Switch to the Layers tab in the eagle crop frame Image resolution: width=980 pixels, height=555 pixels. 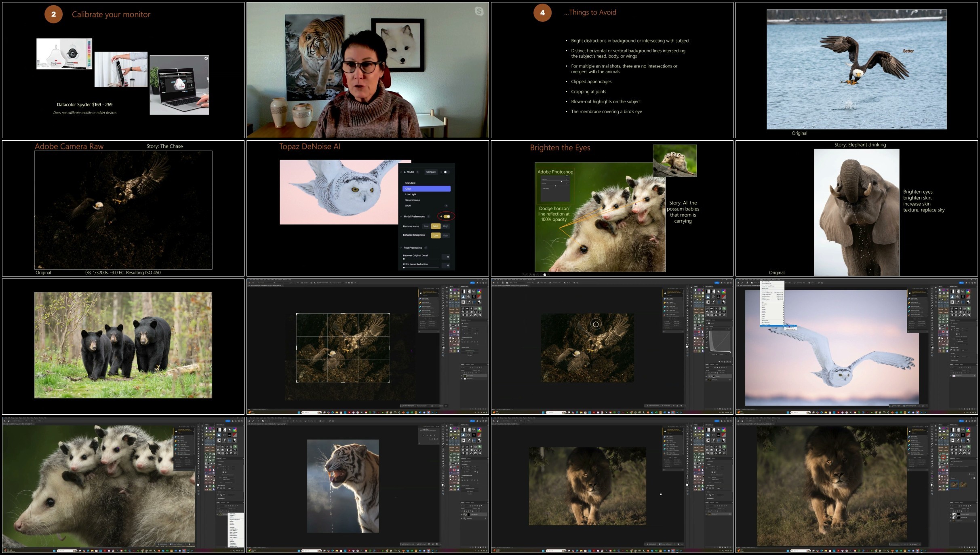pos(462,365)
